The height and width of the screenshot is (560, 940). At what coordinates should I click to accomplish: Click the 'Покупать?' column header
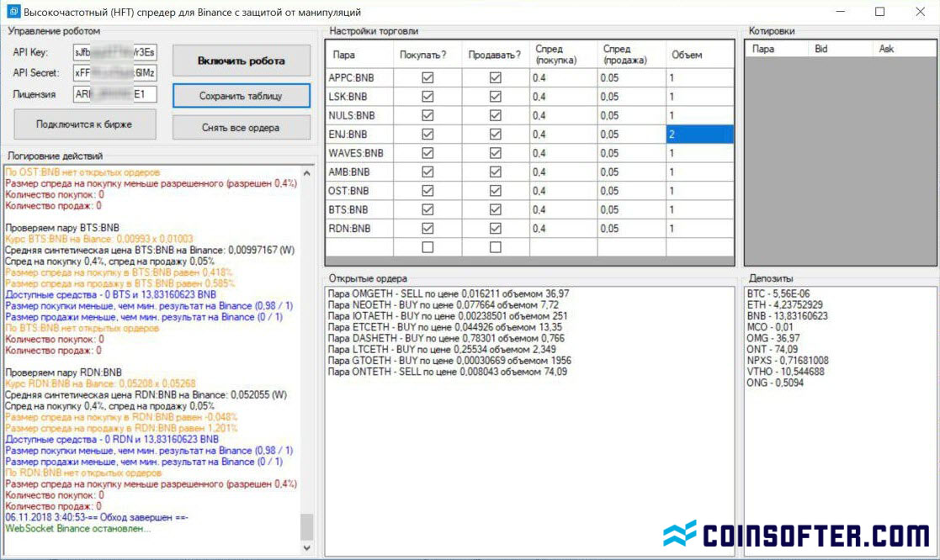[x=428, y=55]
